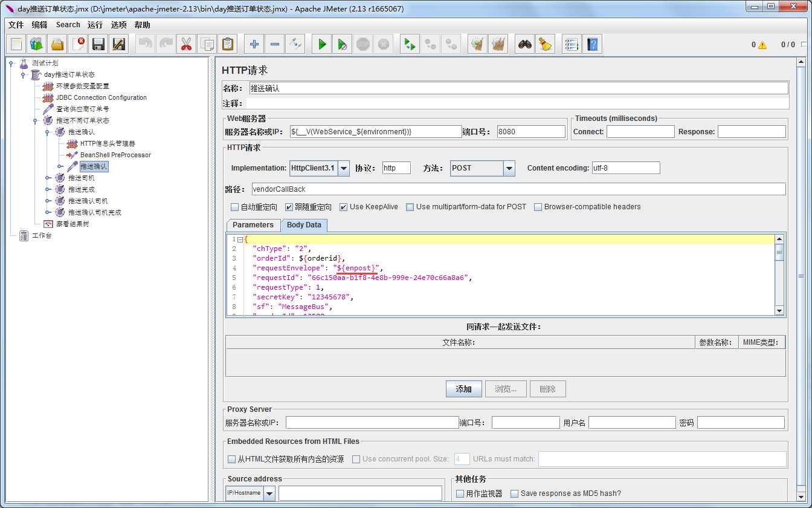Screen dimensions: 812x508
Task: Click the Paste clipboard icon
Action: coord(228,44)
